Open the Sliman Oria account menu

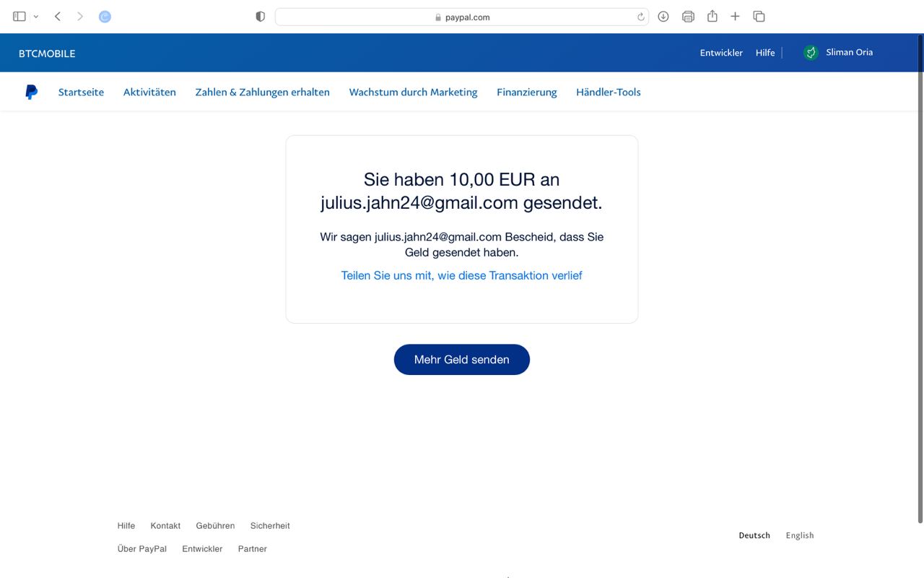coord(838,52)
